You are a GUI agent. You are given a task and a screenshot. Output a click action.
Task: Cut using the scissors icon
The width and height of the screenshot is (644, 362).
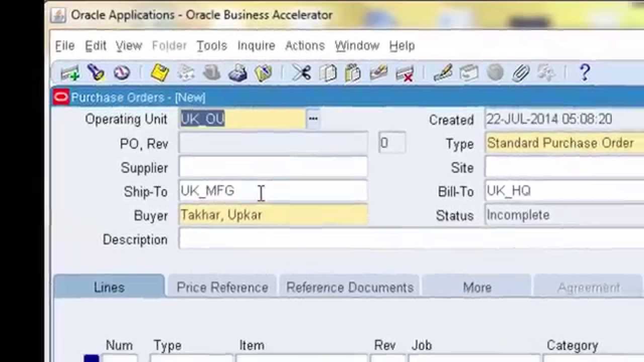[x=301, y=73]
